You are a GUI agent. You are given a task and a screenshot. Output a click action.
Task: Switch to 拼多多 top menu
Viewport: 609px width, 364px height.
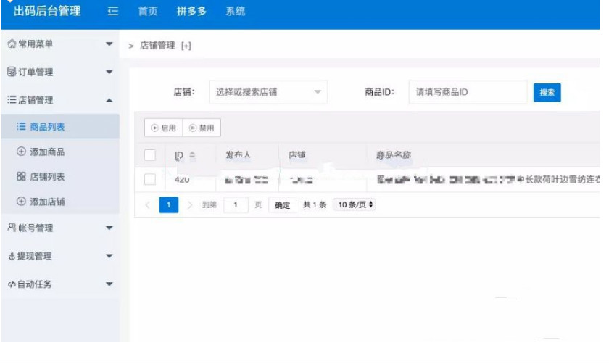[191, 12]
